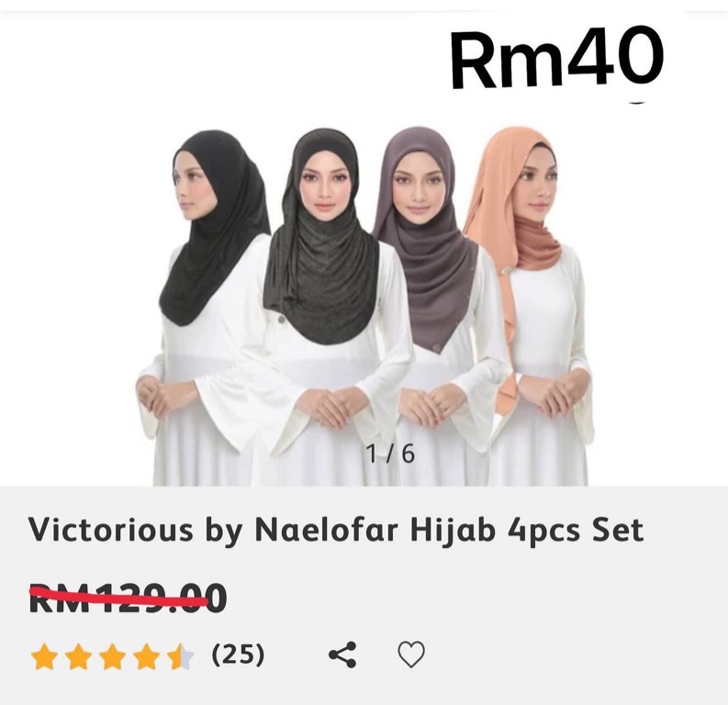Select the fourth rating star
The height and width of the screenshot is (705, 728).
click(x=146, y=656)
